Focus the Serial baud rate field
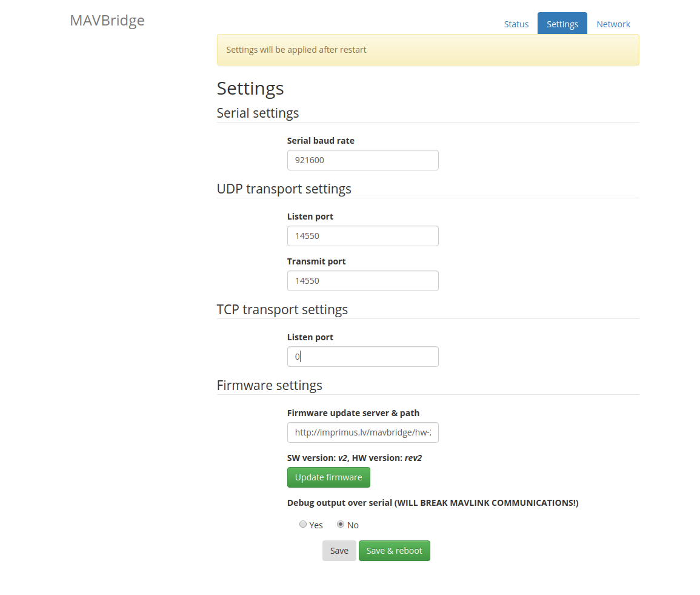Image resolution: width=700 pixels, height=595 pixels. (362, 160)
